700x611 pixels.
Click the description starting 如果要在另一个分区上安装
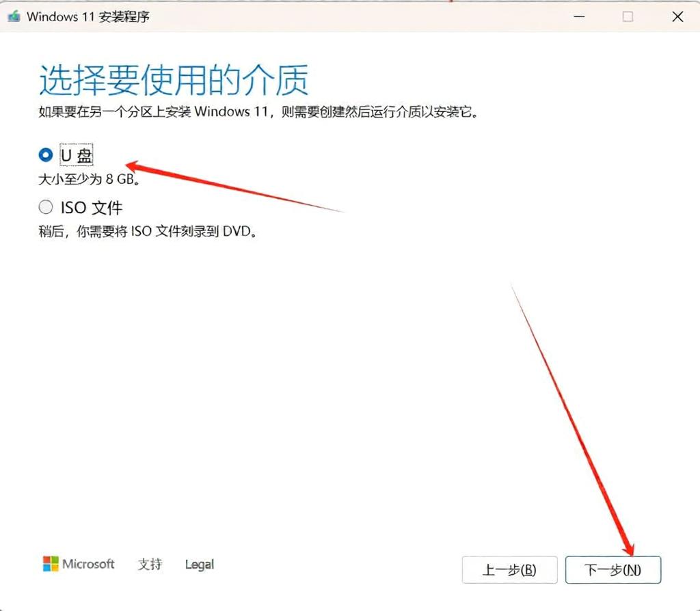[x=259, y=111]
